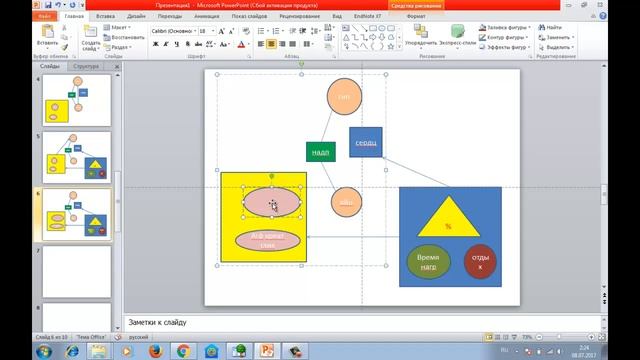Decrease font size with the small A icon
The image size is (640, 360).
pyautogui.click(x=231, y=31)
